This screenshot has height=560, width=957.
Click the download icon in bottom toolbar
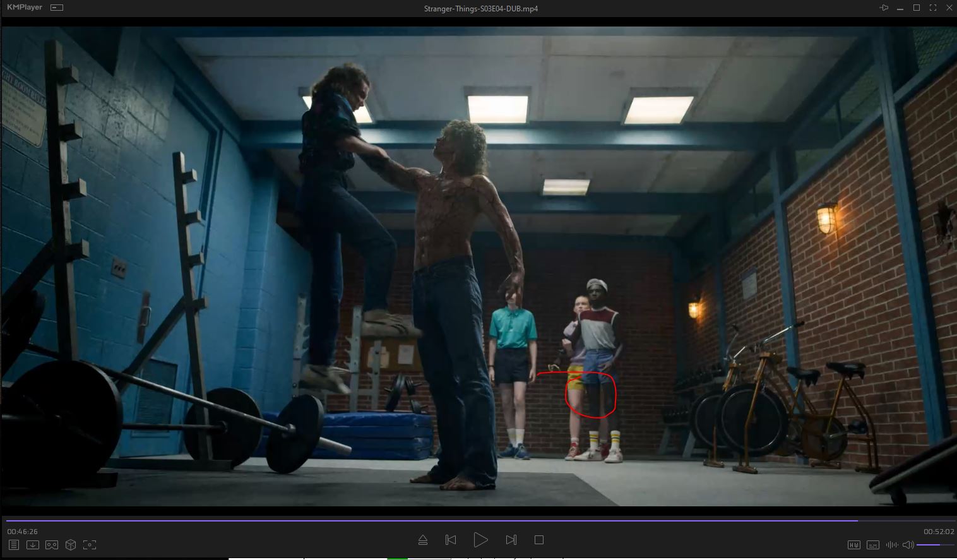[33, 545]
